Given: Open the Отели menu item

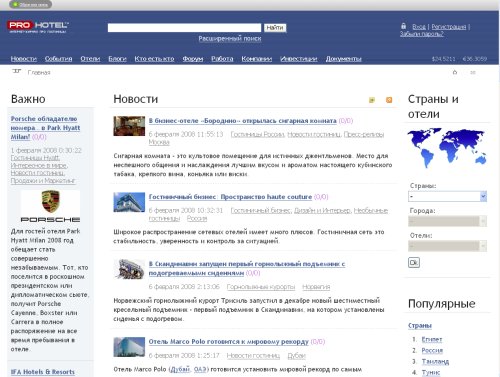Looking at the screenshot, I should coord(90,59).
